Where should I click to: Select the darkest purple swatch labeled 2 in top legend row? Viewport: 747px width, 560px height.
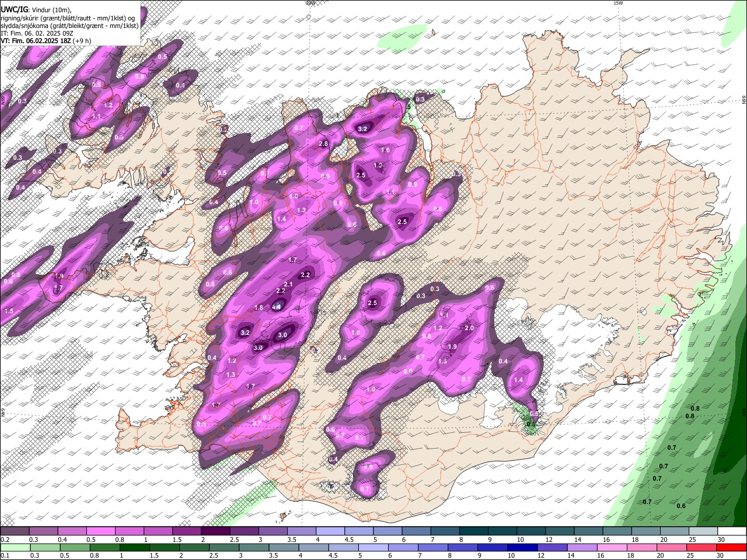[215, 531]
